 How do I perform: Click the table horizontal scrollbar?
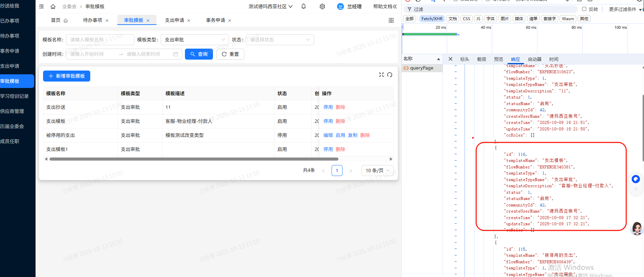(x=194, y=159)
